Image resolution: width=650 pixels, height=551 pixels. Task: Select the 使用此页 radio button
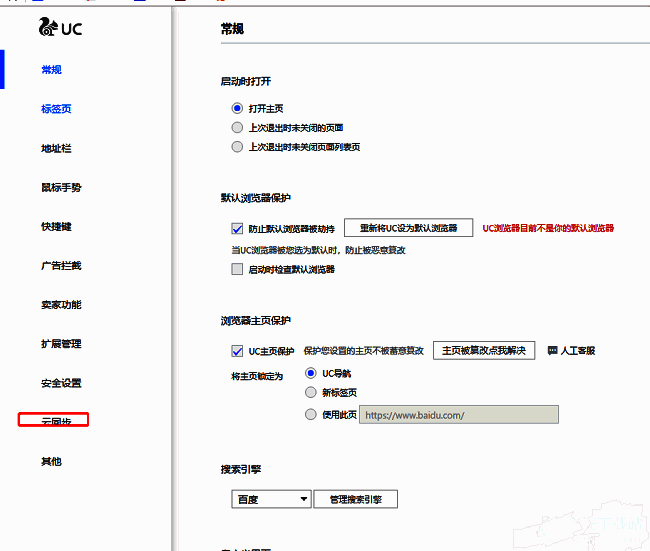click(x=310, y=414)
